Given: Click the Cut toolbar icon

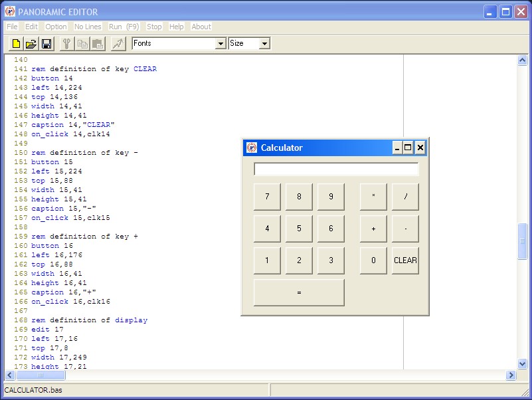Looking at the screenshot, I should [x=67, y=43].
